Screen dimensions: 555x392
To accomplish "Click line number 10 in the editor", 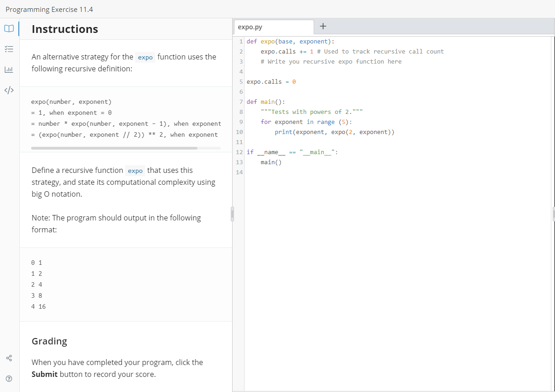I will (x=239, y=132).
